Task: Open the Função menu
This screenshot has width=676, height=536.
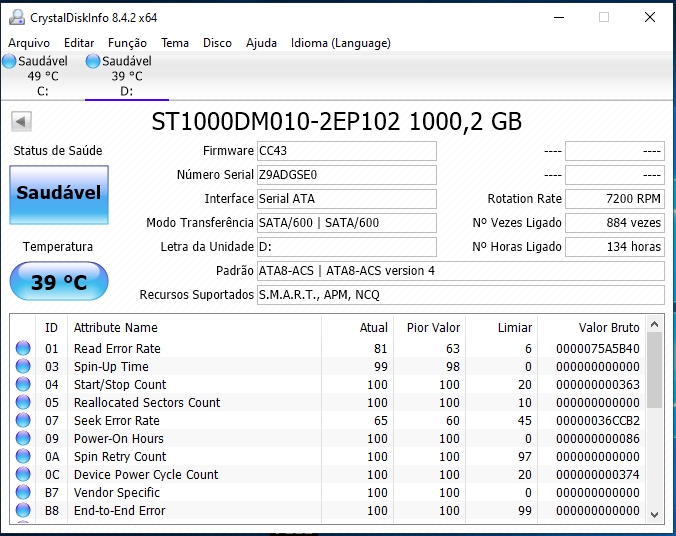Action: point(127,43)
